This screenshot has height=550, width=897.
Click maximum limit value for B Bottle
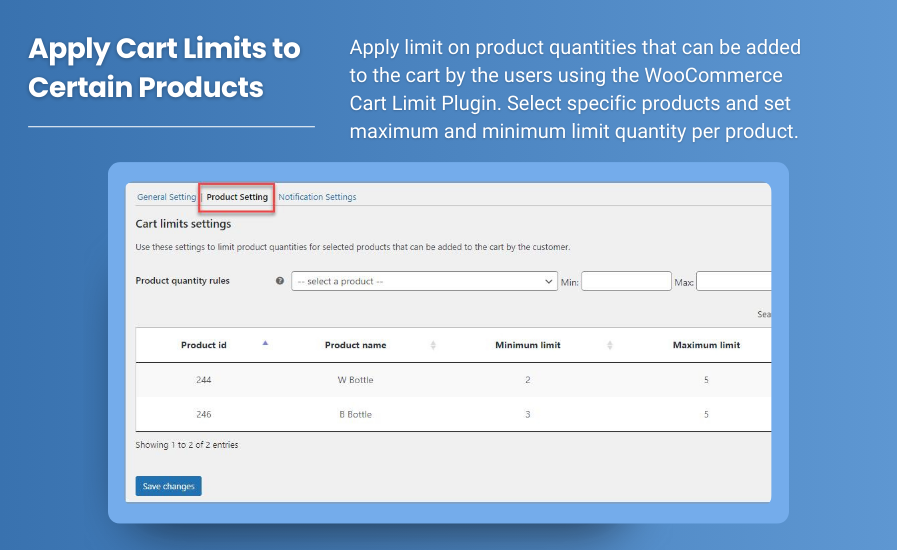[706, 414]
